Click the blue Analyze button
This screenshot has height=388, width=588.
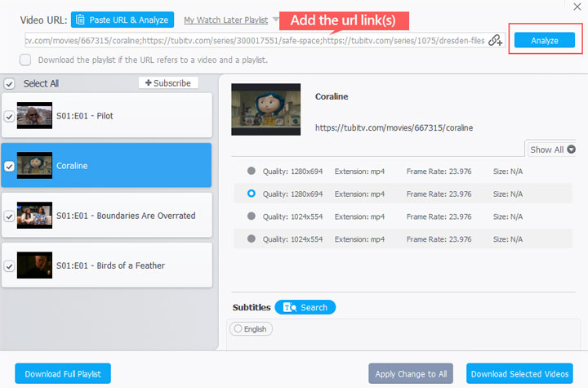pos(545,40)
